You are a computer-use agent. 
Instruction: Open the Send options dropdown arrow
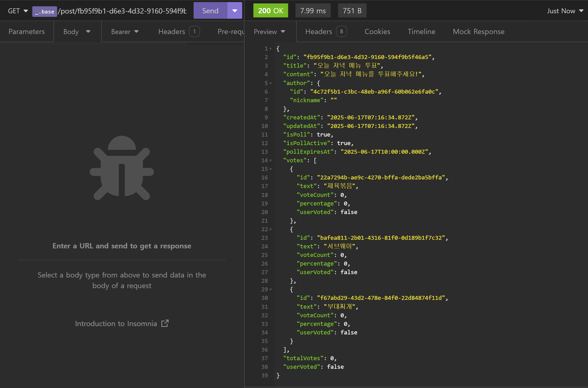(x=235, y=11)
